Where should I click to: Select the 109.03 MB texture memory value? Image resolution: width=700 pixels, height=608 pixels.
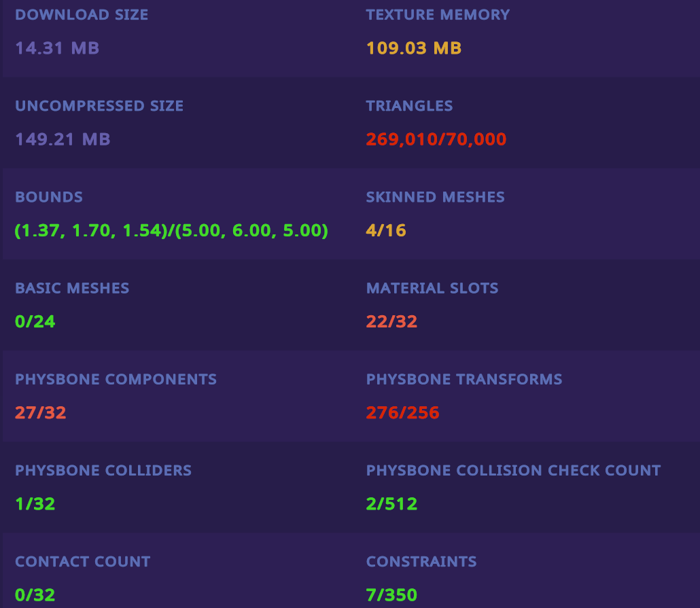point(414,48)
